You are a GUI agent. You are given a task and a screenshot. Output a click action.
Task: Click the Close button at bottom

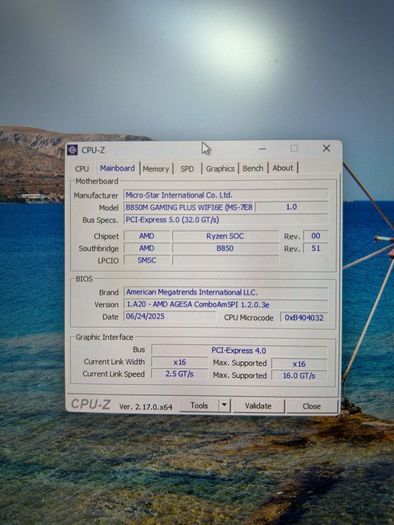[311, 406]
